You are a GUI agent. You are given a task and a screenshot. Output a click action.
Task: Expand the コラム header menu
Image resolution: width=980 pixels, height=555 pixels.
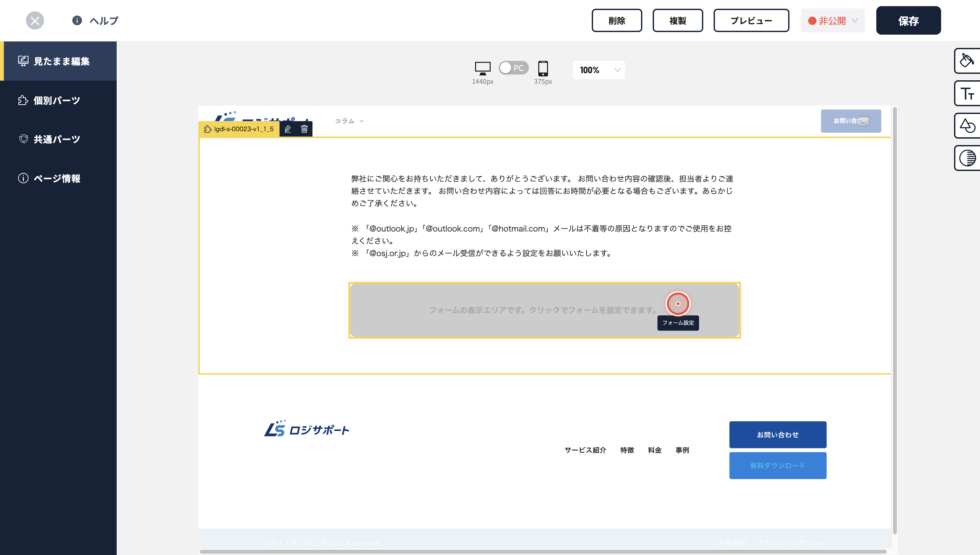[x=349, y=121]
